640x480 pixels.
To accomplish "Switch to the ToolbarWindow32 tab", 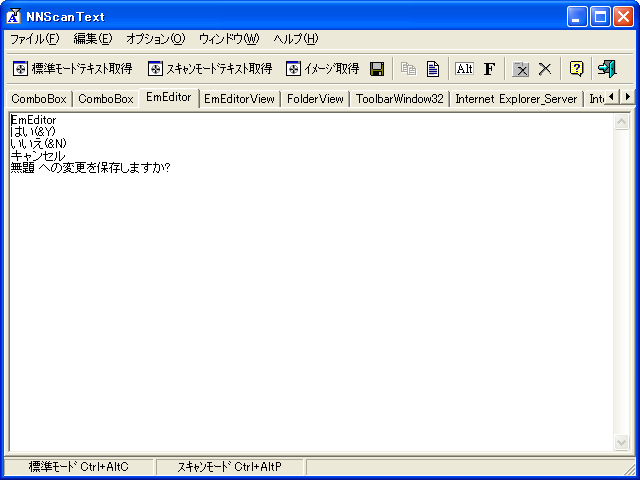I will click(x=399, y=99).
